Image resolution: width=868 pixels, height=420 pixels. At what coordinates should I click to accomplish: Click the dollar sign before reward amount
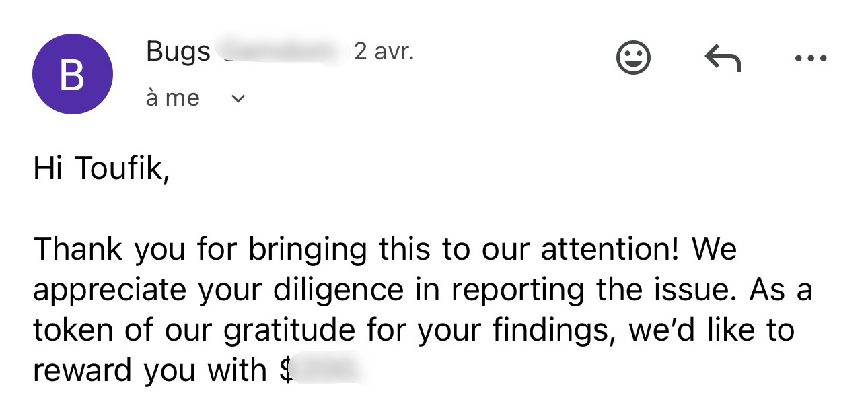coord(285,370)
